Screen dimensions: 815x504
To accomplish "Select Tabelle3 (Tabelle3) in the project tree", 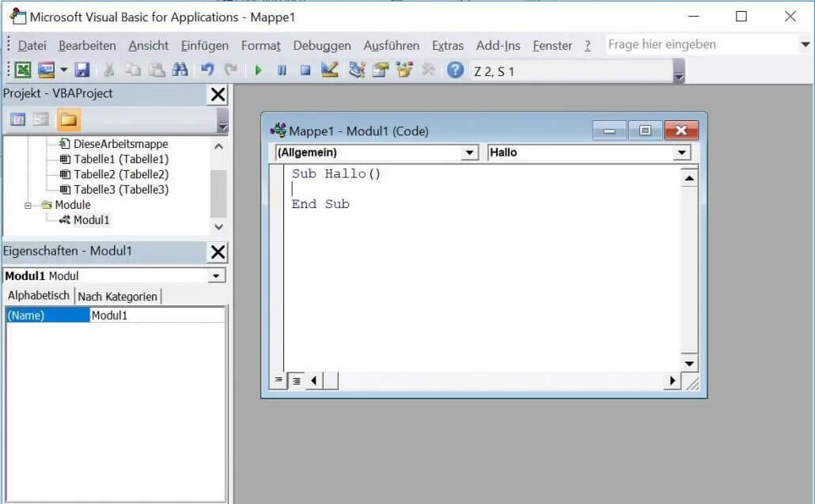I will [121, 189].
